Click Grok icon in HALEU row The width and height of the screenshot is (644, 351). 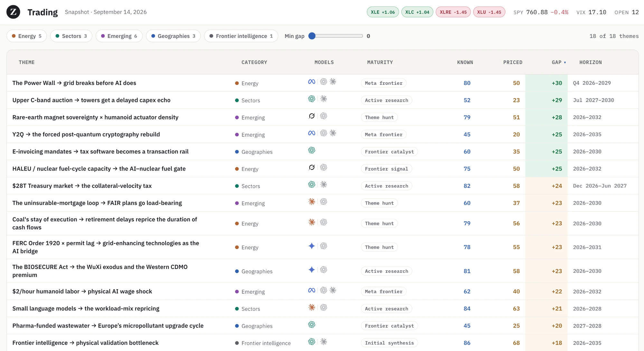click(311, 167)
